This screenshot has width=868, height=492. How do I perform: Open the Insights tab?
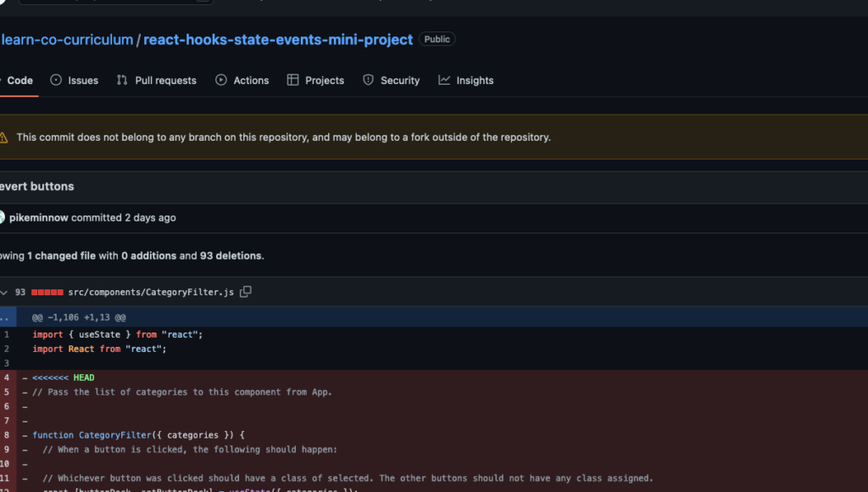click(466, 81)
